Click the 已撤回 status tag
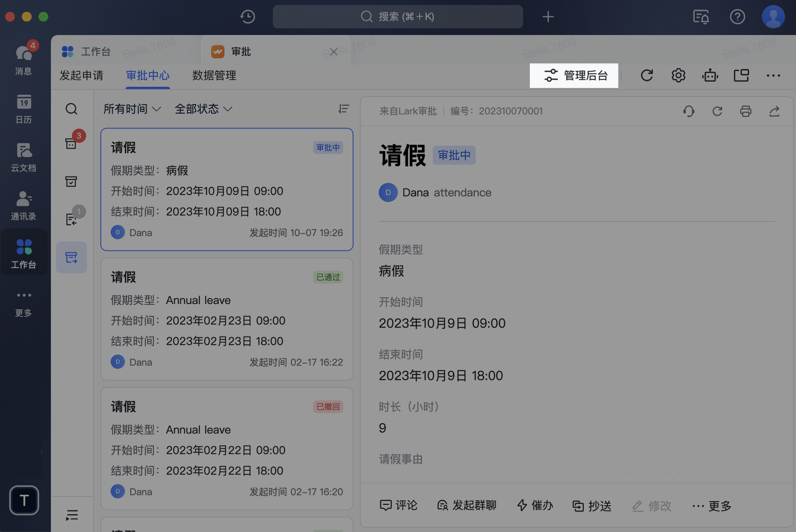Viewport: 796px width, 532px height. [328, 407]
